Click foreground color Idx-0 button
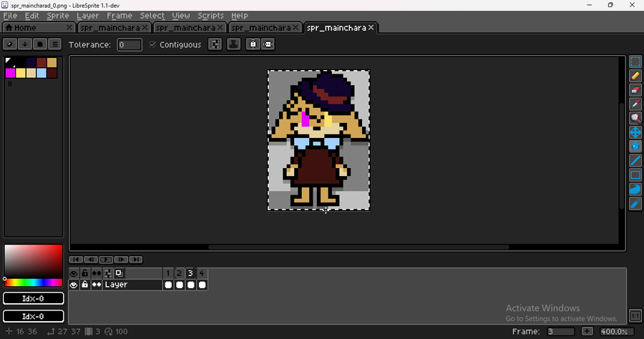The height and width of the screenshot is (339, 644). tap(33, 298)
